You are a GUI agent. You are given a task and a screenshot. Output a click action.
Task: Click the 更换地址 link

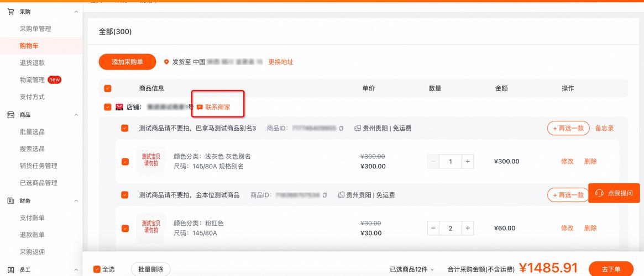(281, 62)
